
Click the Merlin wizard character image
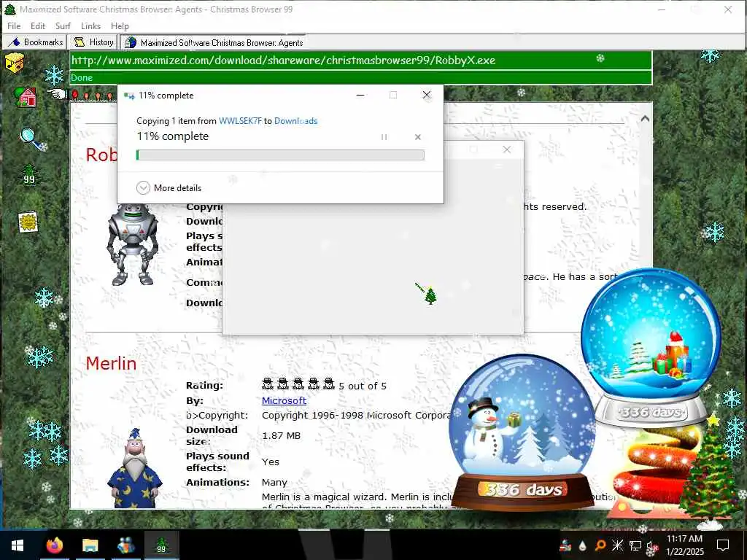(135, 468)
